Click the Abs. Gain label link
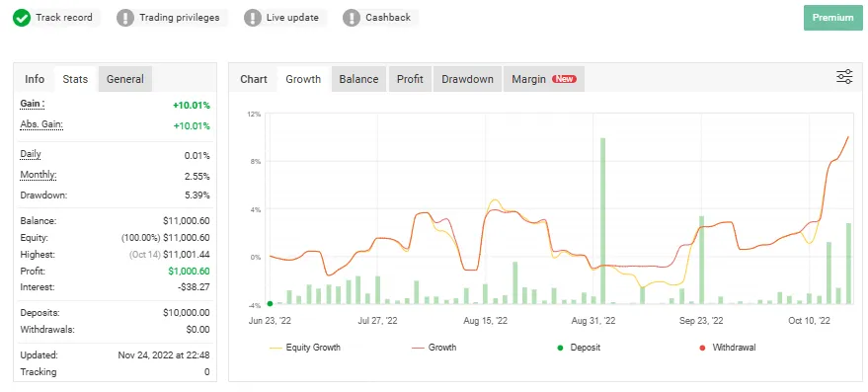This screenshot has height=392, width=868. (41, 125)
